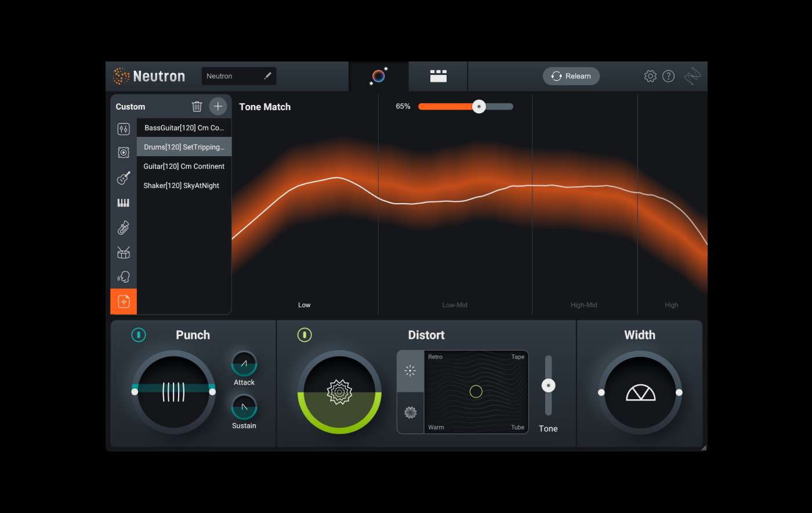Choose the vocal head target category icon
This screenshot has height=513, width=812.
pyautogui.click(x=124, y=277)
